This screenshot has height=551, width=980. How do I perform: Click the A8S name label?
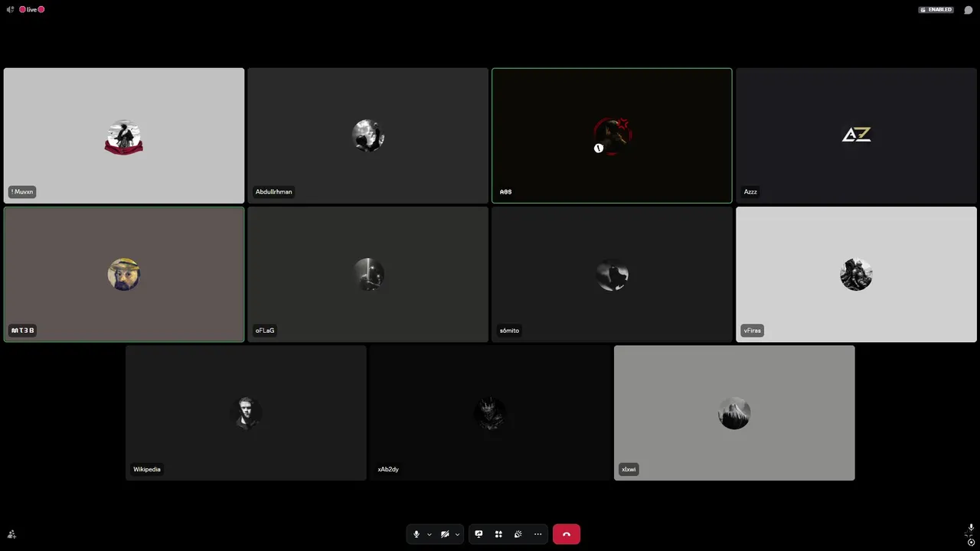[x=505, y=192]
